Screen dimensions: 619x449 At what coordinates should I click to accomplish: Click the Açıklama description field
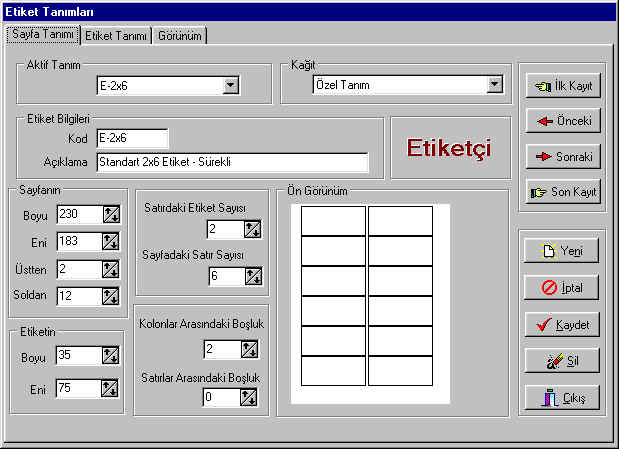(232, 162)
